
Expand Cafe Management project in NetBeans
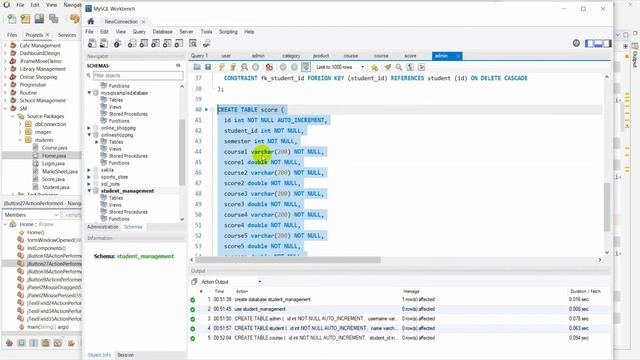[5, 45]
